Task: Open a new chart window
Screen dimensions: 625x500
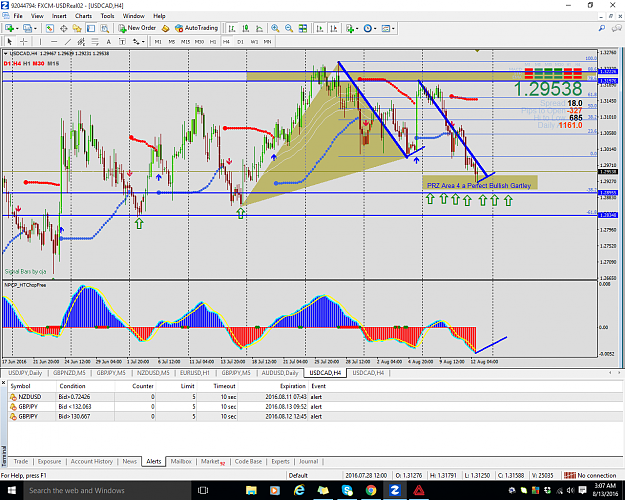Action: click(x=9, y=28)
